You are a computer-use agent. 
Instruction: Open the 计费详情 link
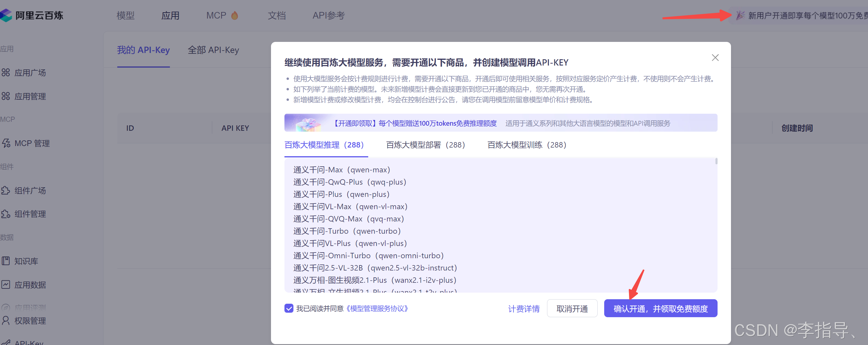524,308
